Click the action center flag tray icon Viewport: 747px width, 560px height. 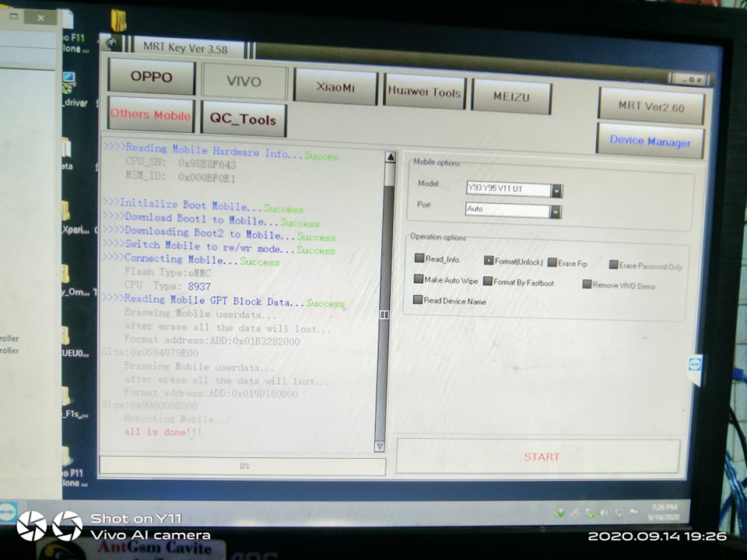click(x=633, y=513)
